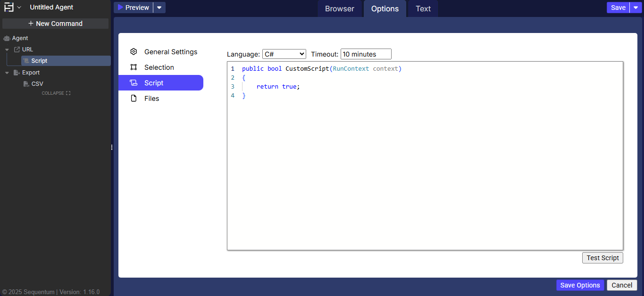Viewport: 644px width, 296px height.
Task: Open the Preview dropdown arrow
Action: point(159,8)
